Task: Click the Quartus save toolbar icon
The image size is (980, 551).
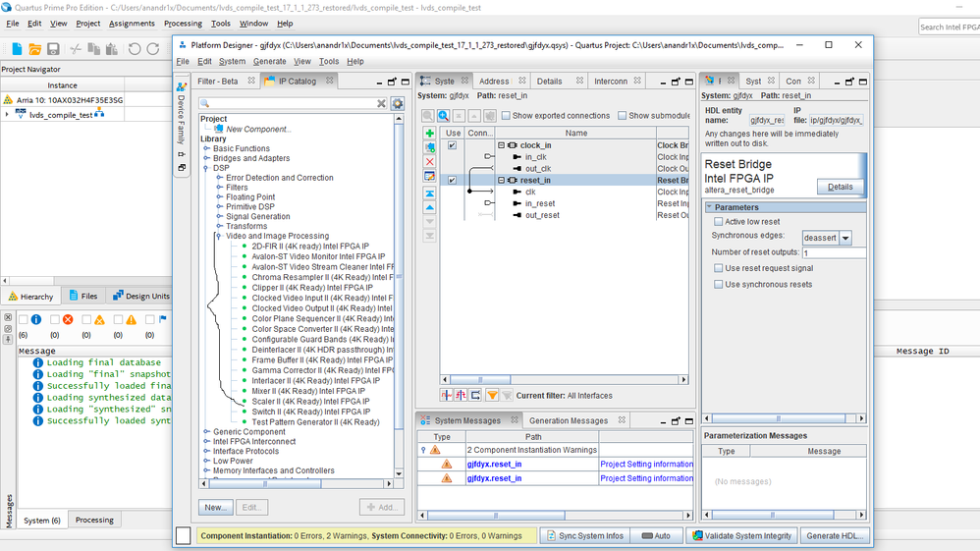Action: tap(53, 49)
